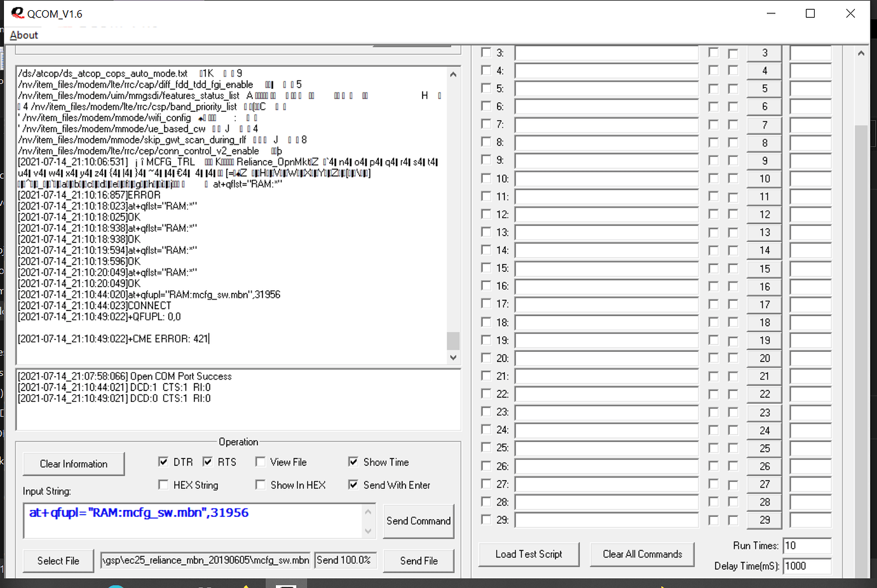Click the Select File button
The image size is (877, 588).
(58, 561)
